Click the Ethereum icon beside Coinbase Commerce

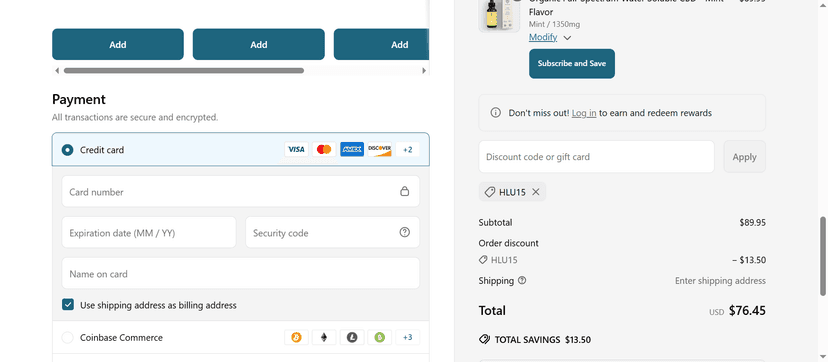324,337
